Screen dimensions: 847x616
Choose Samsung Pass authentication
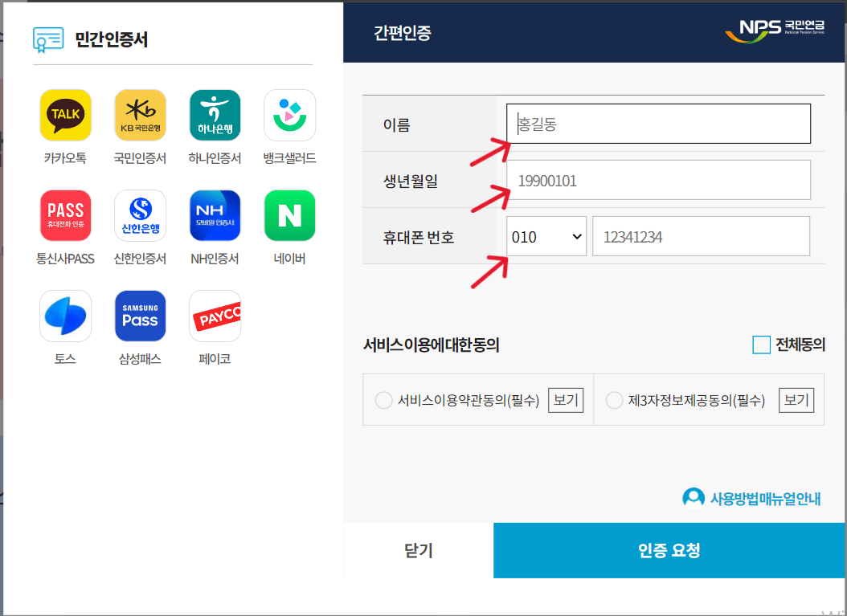click(x=140, y=316)
